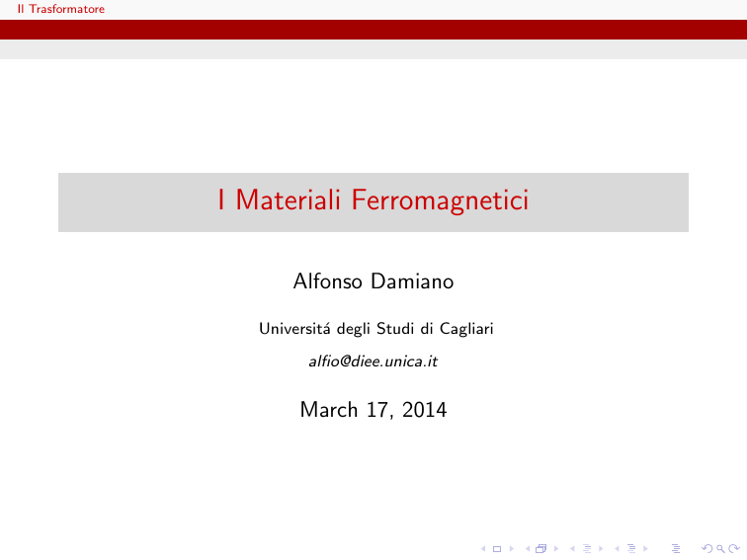Go to previous section arrow
747x560 pixels.
[617, 548]
